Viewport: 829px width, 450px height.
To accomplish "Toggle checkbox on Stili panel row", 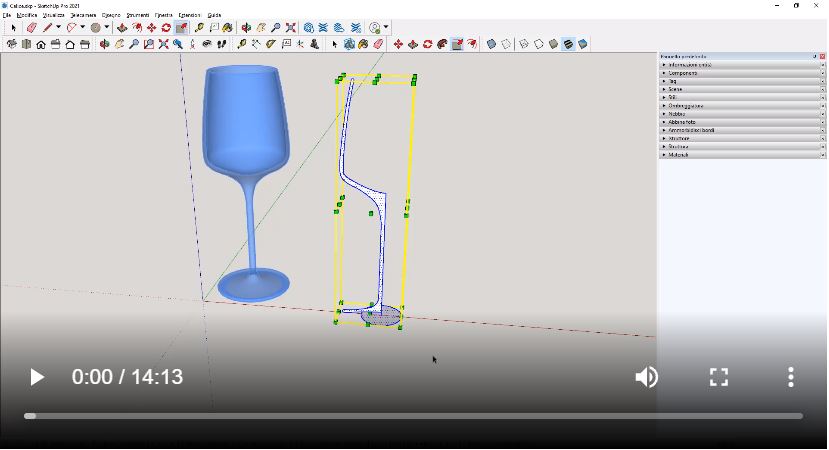I will pos(823,97).
